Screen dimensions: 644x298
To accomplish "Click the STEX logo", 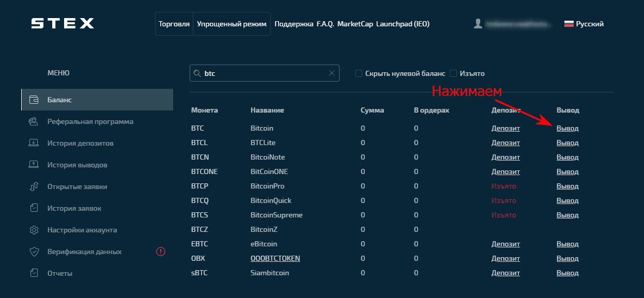I will point(63,23).
